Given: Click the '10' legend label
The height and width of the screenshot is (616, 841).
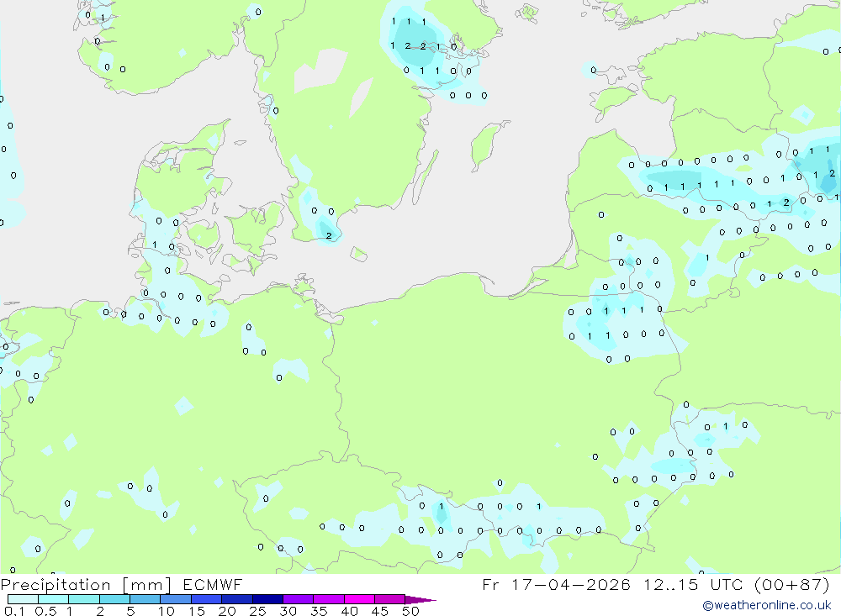Looking at the screenshot, I should click(167, 611).
